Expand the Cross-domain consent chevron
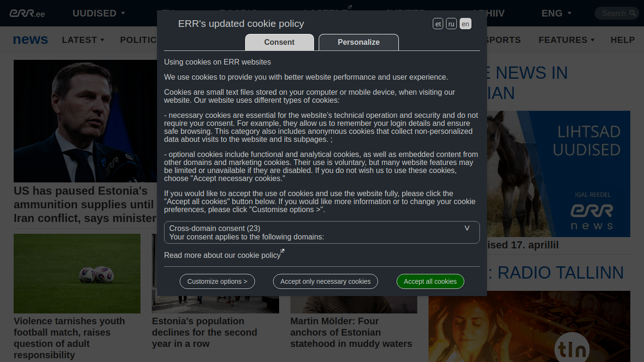Screen dimensions: 644x362 click(467, 228)
